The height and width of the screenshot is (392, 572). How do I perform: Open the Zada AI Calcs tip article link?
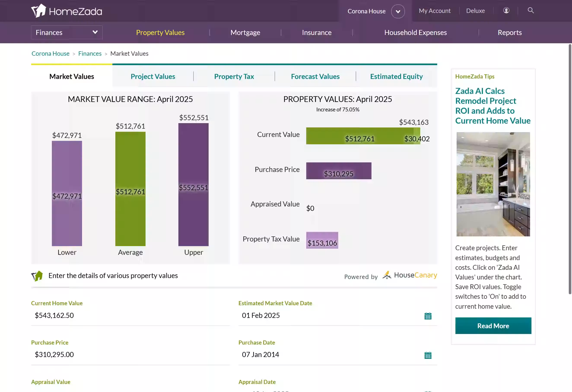pyautogui.click(x=493, y=106)
